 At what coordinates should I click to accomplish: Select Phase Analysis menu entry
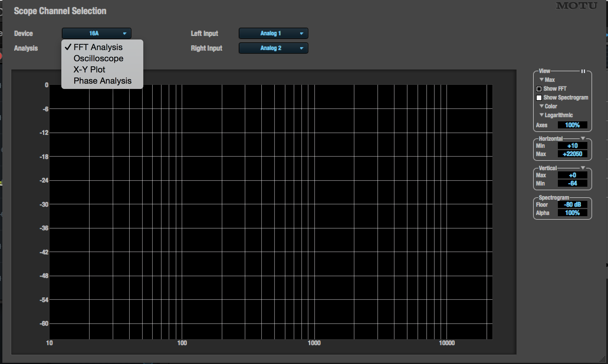pos(102,81)
